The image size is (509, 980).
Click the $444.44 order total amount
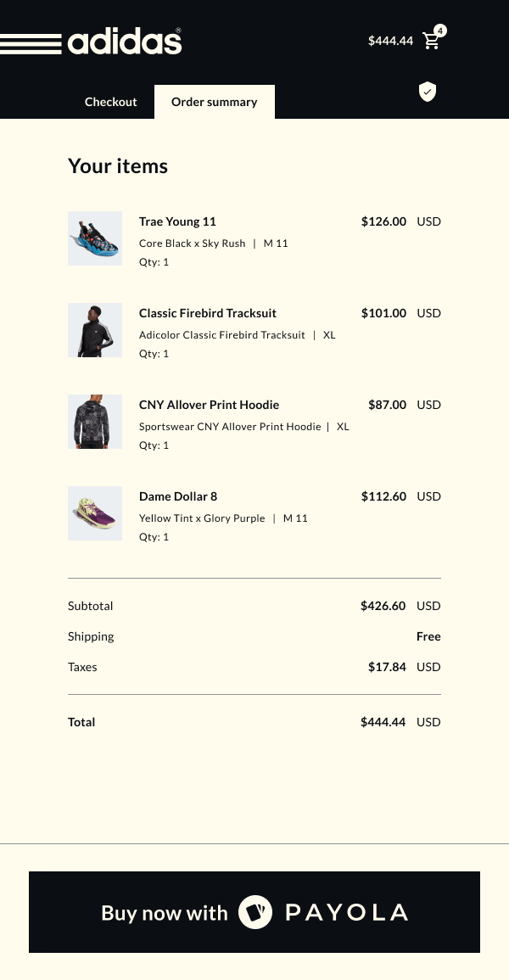[383, 722]
